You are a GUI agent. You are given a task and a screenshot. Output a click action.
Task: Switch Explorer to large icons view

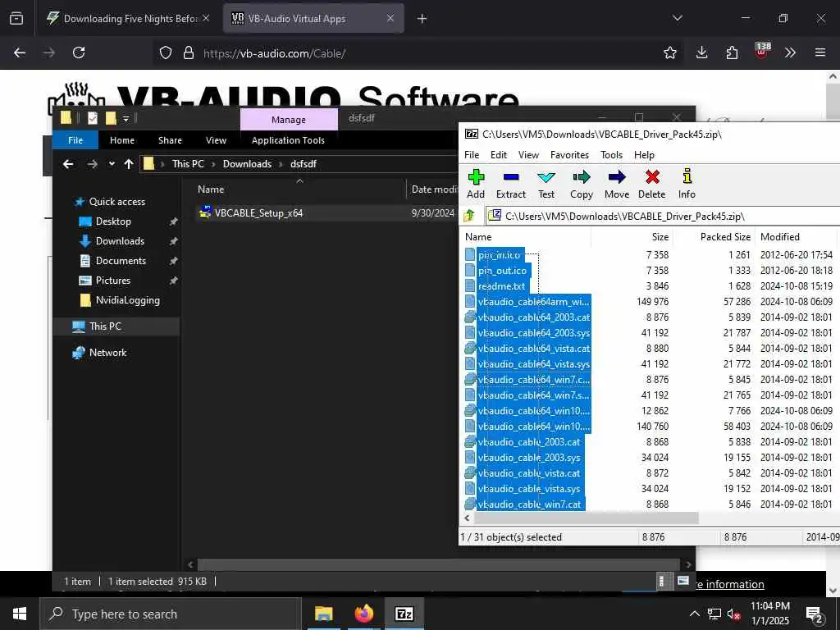pyautogui.click(x=683, y=581)
